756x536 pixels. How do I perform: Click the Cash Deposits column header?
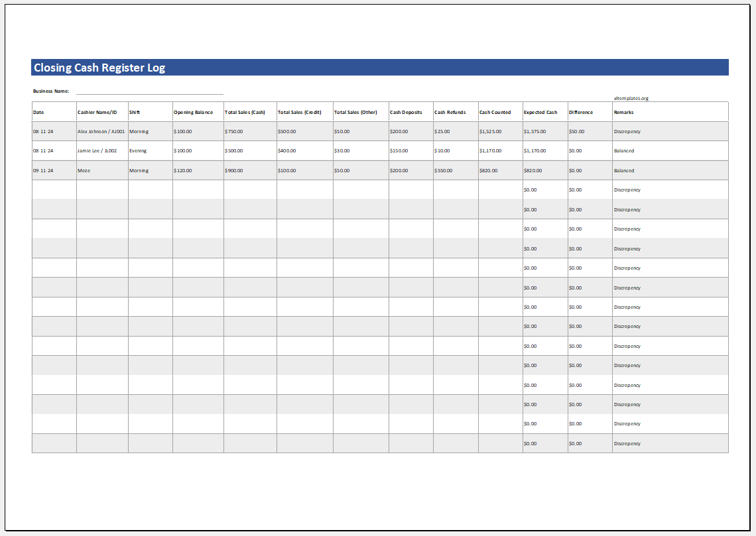[x=405, y=112]
